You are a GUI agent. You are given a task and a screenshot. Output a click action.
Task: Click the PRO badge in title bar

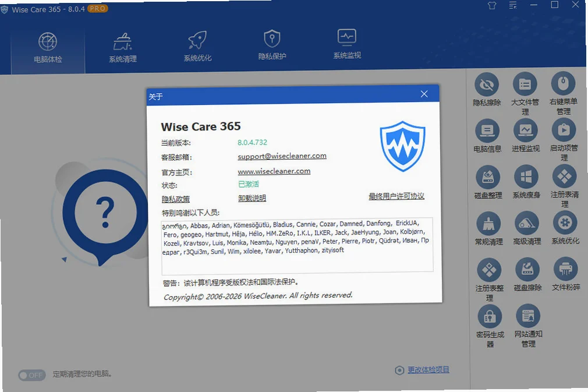click(x=97, y=8)
